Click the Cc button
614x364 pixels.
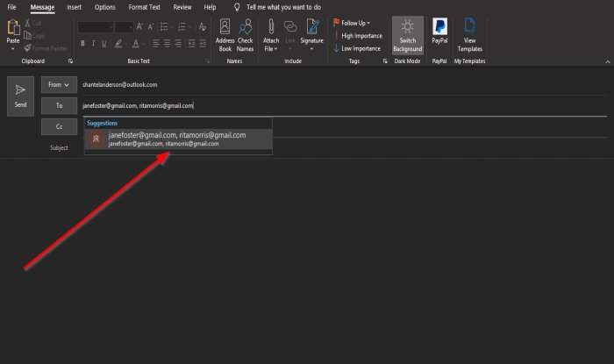(x=59, y=126)
